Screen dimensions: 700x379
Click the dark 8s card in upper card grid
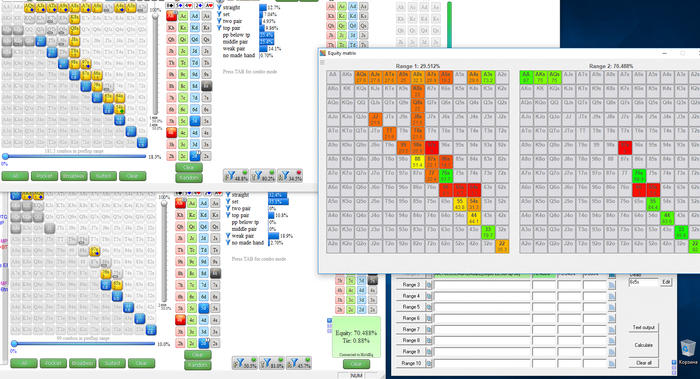pos(206,86)
